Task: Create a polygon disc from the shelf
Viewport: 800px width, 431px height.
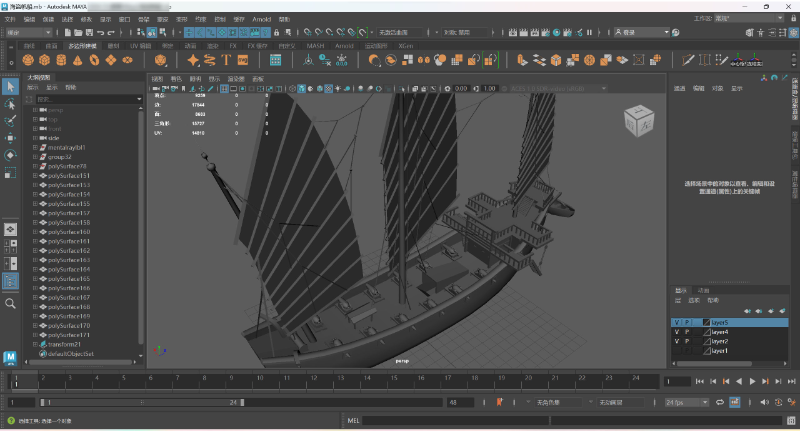Action: [x=128, y=60]
